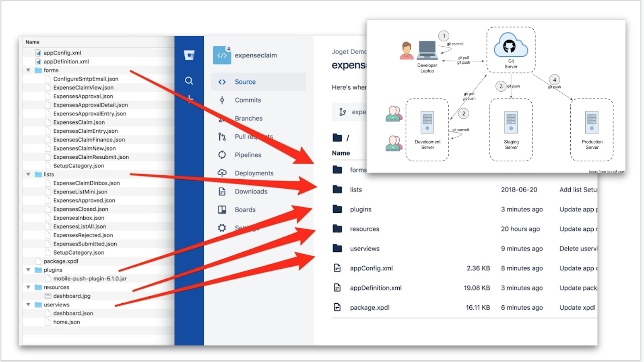Click the Bitbucket logo in blue sidebar
The width and height of the screenshot is (644, 362).
[189, 55]
